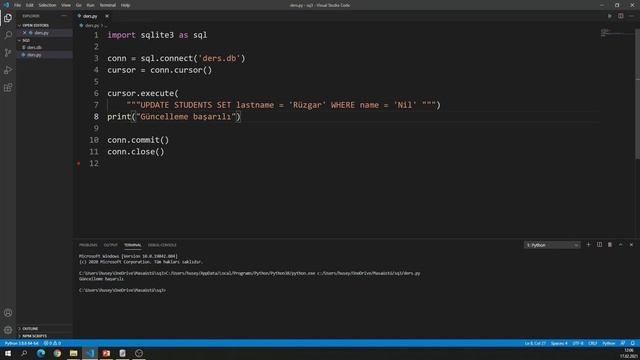This screenshot has height=360, width=640.
Task: Open Windows taskbar search
Action: (x=24, y=353)
